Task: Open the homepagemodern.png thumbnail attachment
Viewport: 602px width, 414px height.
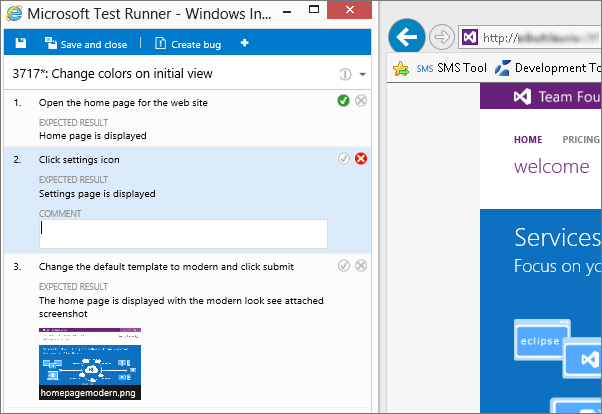Action: [x=90, y=363]
